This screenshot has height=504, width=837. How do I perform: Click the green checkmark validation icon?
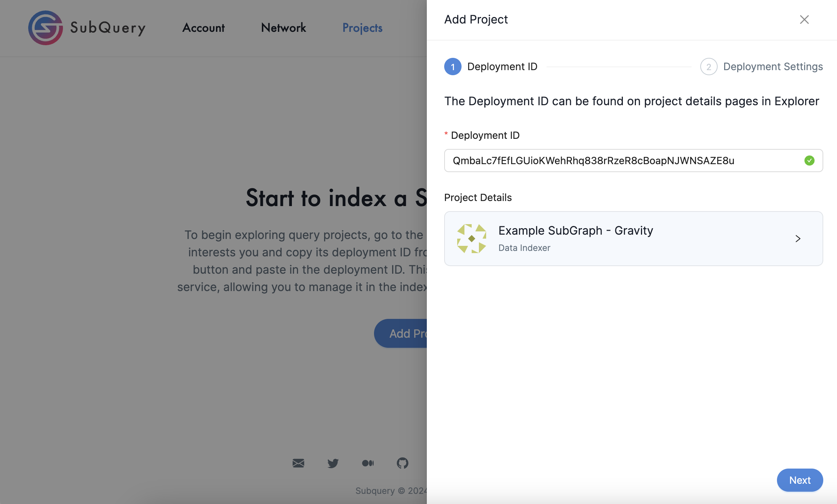[x=809, y=160]
